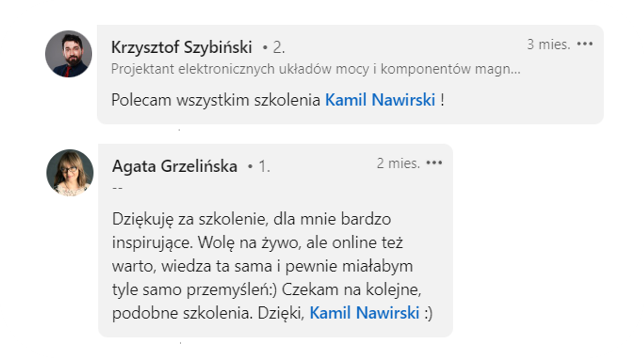Click the 'Polecam wszystkim szkolenia' comment text
The width and height of the screenshot is (644, 358).
click(x=216, y=100)
